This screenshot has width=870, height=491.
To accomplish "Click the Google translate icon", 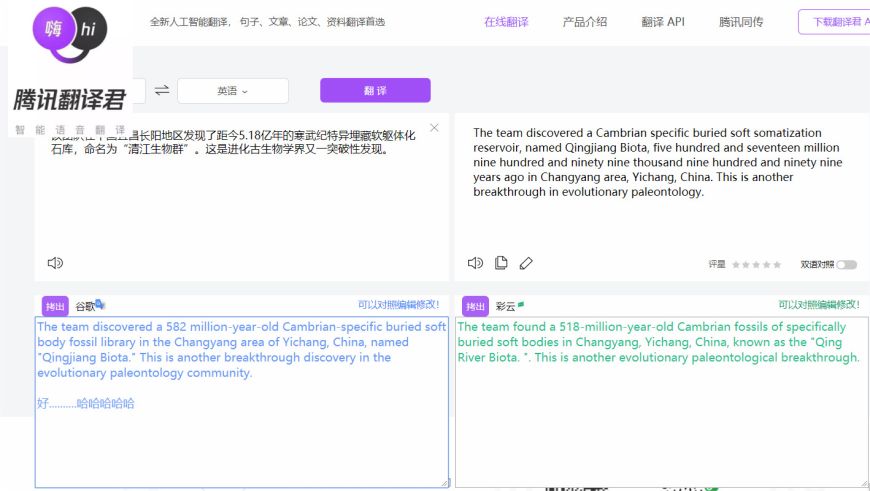I will click(100, 304).
